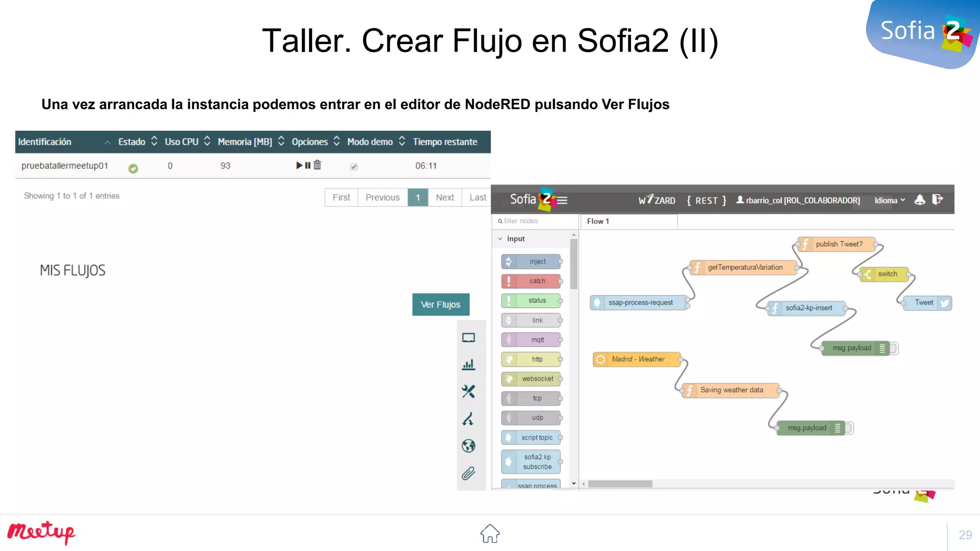Select the Saving weather data node

pos(731,390)
